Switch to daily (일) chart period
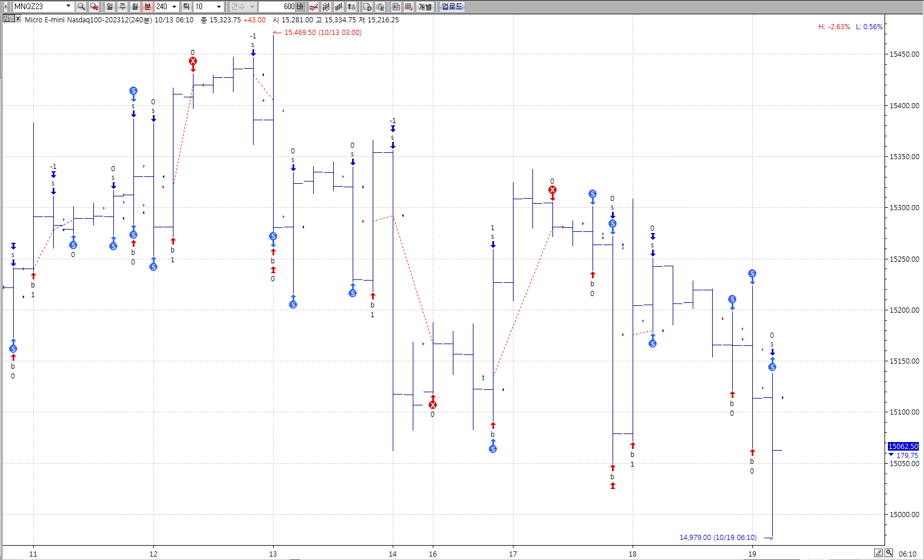The image size is (924, 560). click(110, 7)
